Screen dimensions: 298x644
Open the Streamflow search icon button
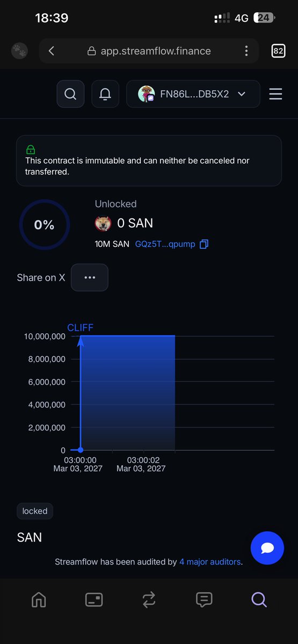pyautogui.click(x=70, y=94)
